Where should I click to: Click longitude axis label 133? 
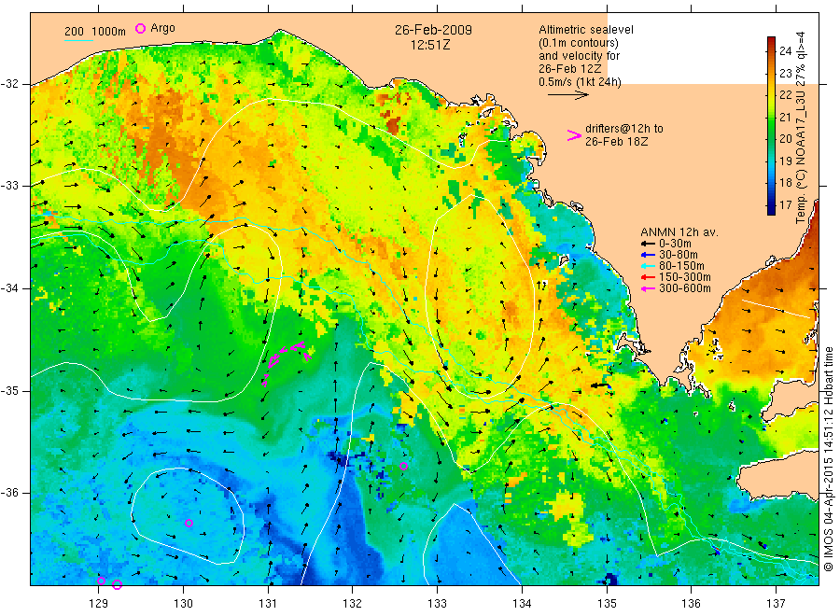point(437,604)
